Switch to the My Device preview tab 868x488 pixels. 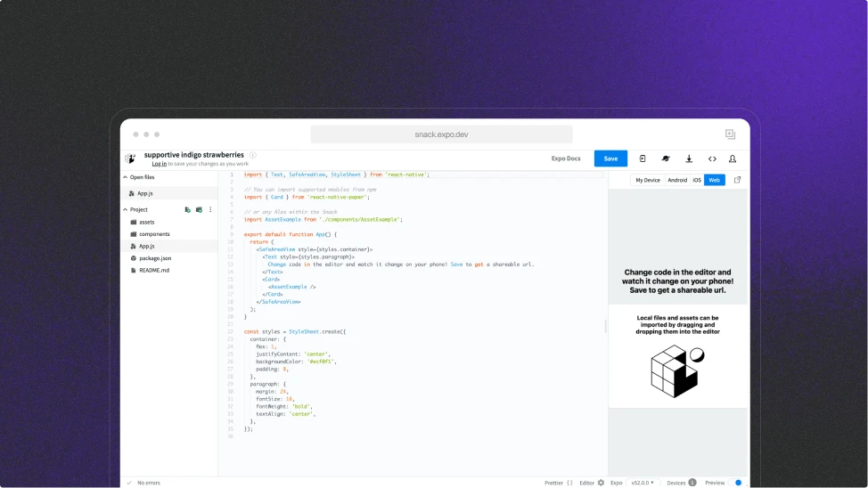click(x=648, y=180)
